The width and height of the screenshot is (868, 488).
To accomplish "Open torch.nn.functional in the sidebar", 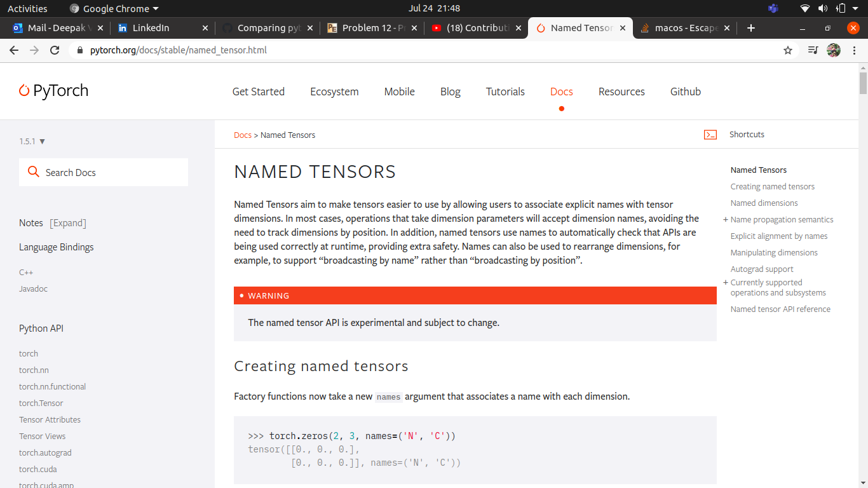I will click(52, 386).
